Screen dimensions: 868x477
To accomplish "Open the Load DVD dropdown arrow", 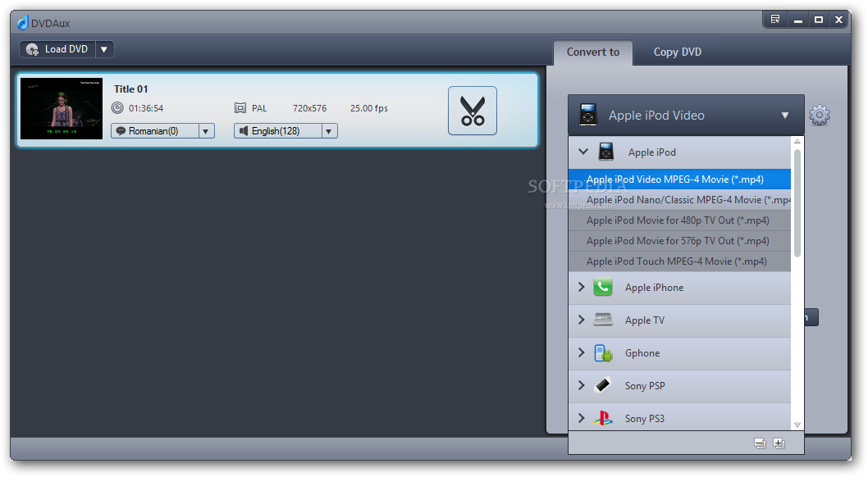I will (x=104, y=49).
